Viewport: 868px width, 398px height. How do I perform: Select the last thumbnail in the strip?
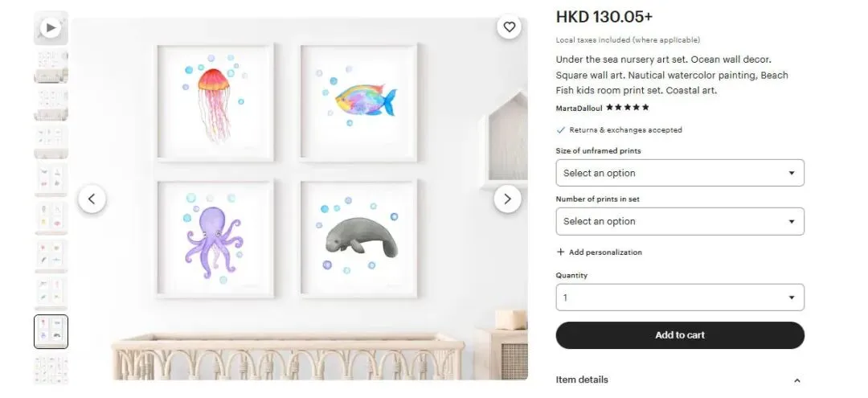(51, 369)
